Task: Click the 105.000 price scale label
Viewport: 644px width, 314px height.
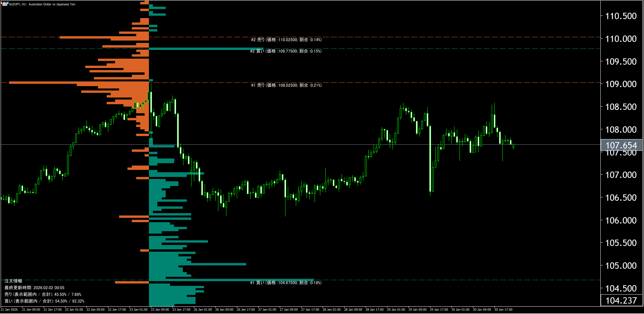Action: click(621, 266)
